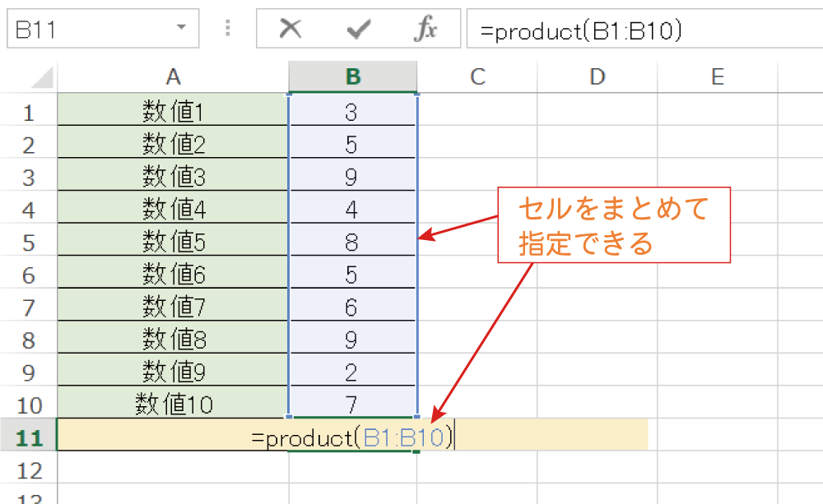Image resolution: width=823 pixels, height=504 pixels.
Task: Select row 5 header
Action: (x=28, y=242)
